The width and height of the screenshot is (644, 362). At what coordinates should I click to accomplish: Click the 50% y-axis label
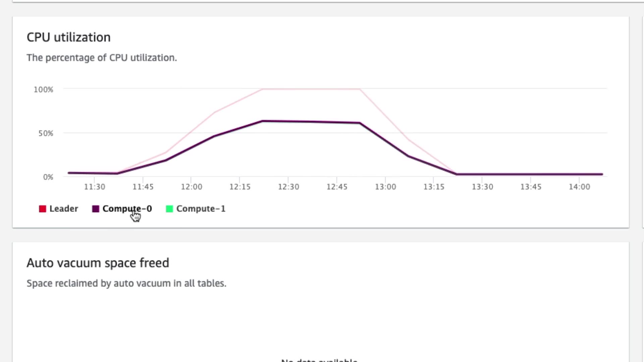point(46,133)
